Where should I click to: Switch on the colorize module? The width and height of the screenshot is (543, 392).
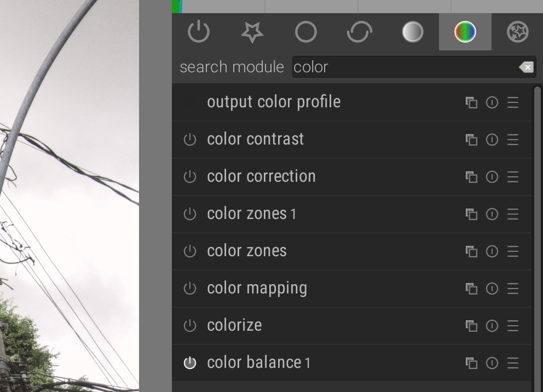point(190,326)
